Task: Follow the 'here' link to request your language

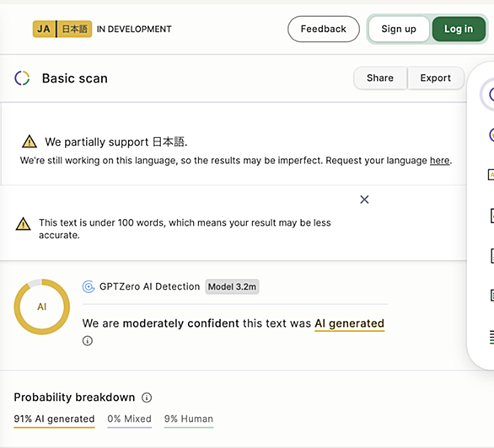Action: pyautogui.click(x=440, y=161)
